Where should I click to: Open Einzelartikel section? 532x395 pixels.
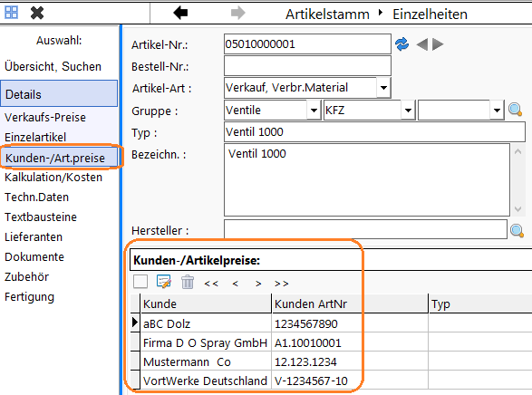[x=35, y=138]
